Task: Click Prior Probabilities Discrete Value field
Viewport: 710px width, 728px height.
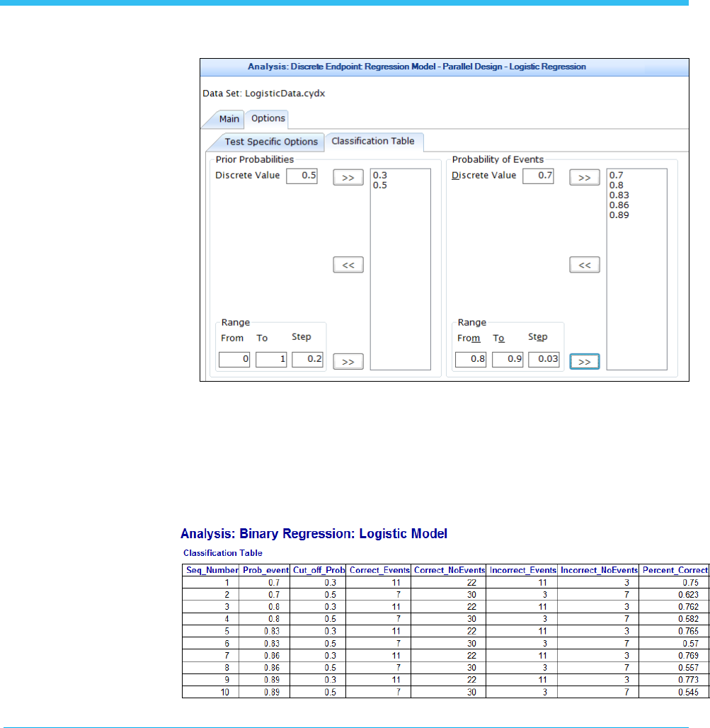Action: [302, 176]
